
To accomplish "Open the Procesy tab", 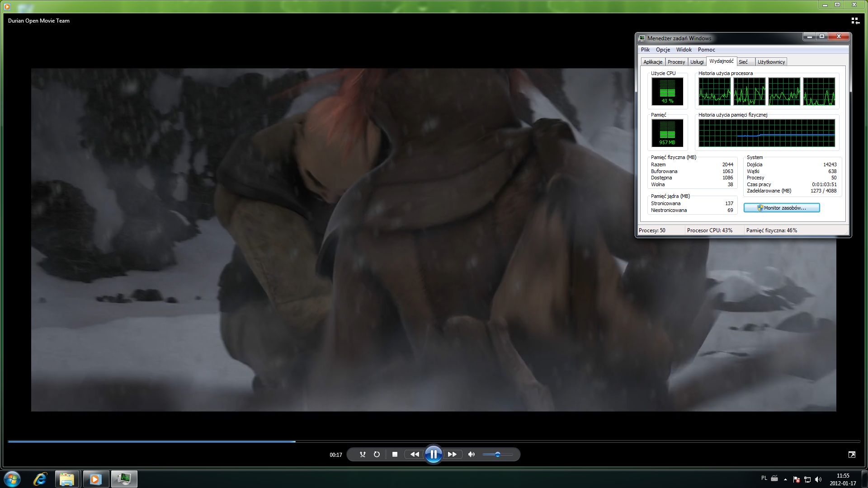I will [x=676, y=62].
